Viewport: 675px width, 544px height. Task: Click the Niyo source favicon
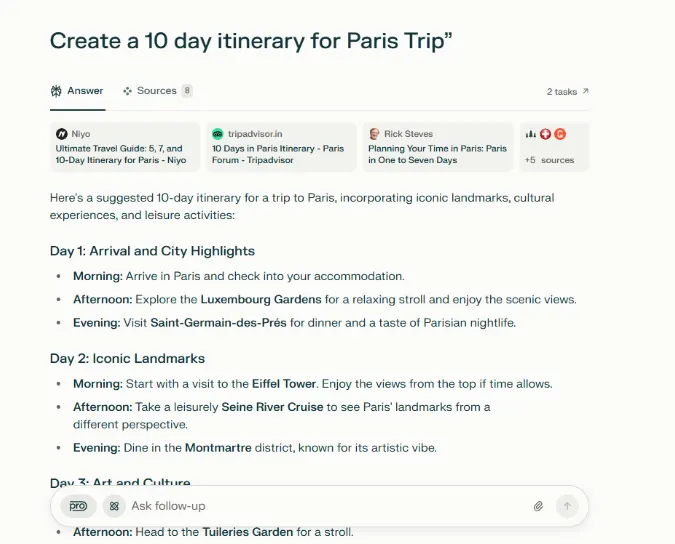(61, 134)
